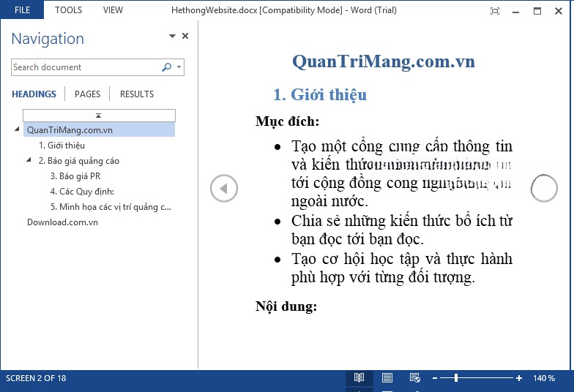Maximize the Word window
574x392 pixels.
[x=537, y=11]
